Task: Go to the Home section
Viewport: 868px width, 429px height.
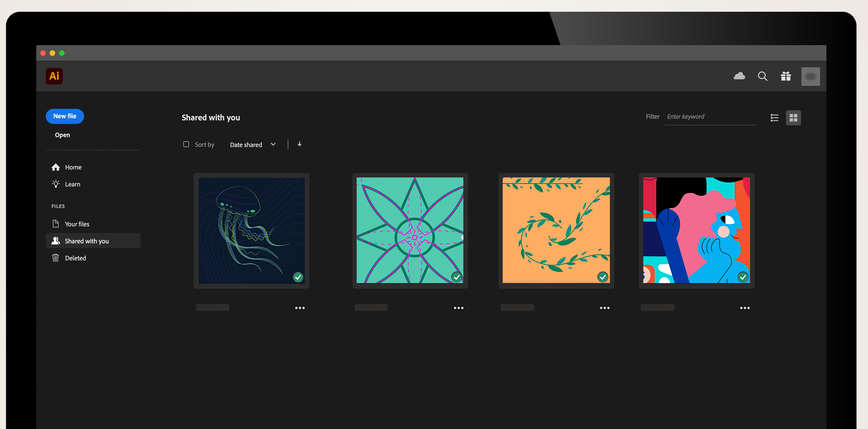Action: point(73,167)
